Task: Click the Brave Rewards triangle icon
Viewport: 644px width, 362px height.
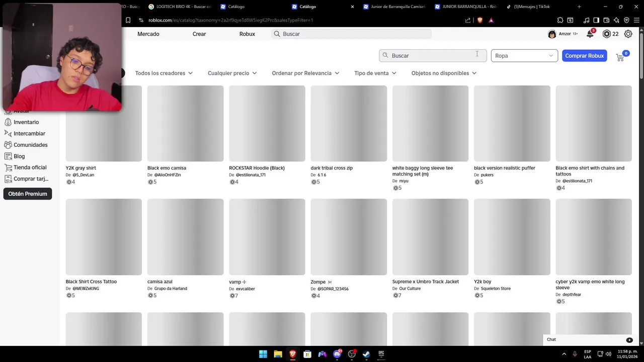Action: coord(491,20)
